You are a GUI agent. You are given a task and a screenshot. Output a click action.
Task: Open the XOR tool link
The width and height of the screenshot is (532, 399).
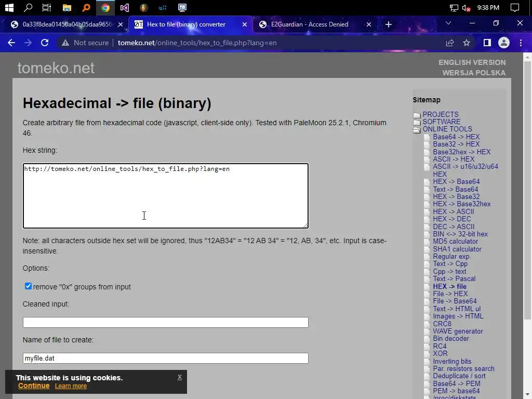point(440,353)
